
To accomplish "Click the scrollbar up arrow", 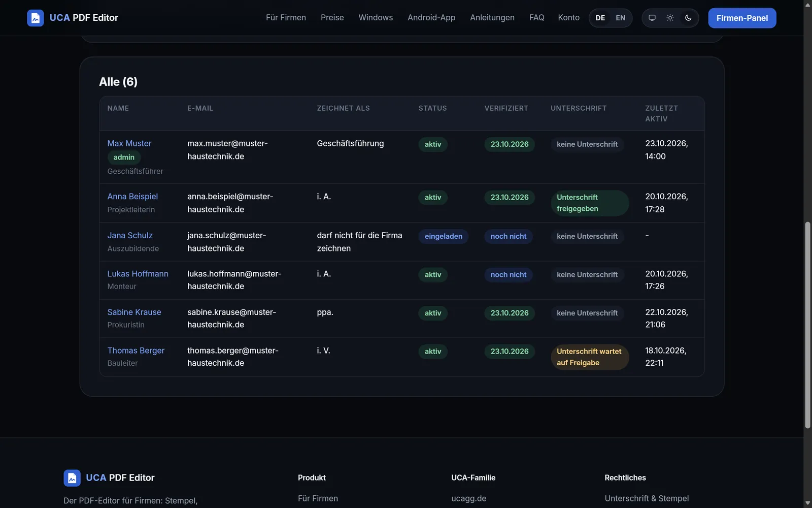I will [807, 4].
